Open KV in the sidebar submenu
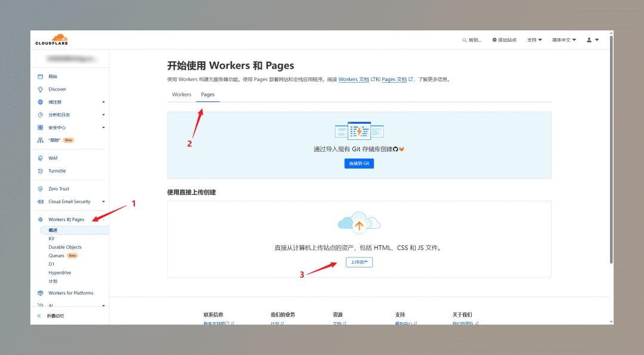 pos(51,238)
